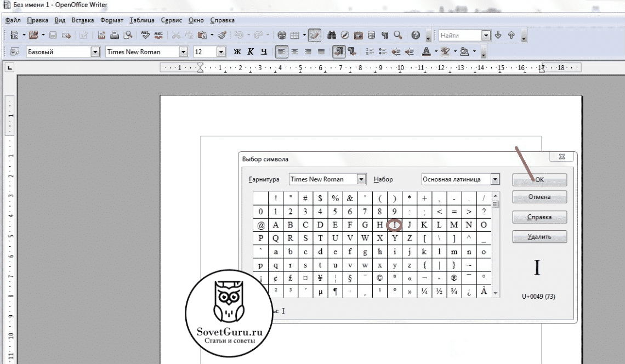Toggle AutoSpellcheck wavy ABC icon
The width and height of the screenshot is (625, 364).
tap(158, 35)
